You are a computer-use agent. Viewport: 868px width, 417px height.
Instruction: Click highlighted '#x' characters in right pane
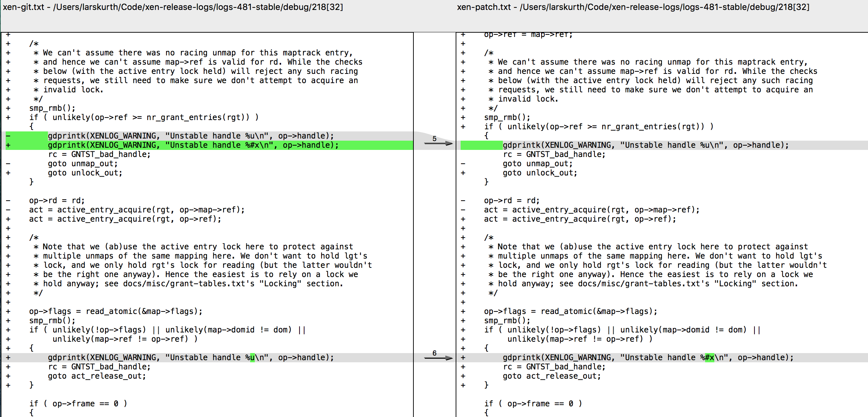(x=709, y=358)
